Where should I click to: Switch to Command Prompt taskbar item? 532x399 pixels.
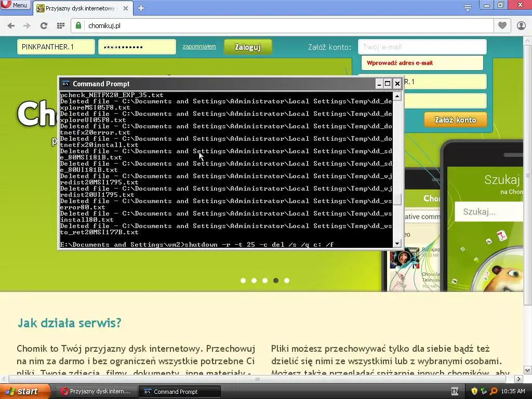tap(179, 392)
